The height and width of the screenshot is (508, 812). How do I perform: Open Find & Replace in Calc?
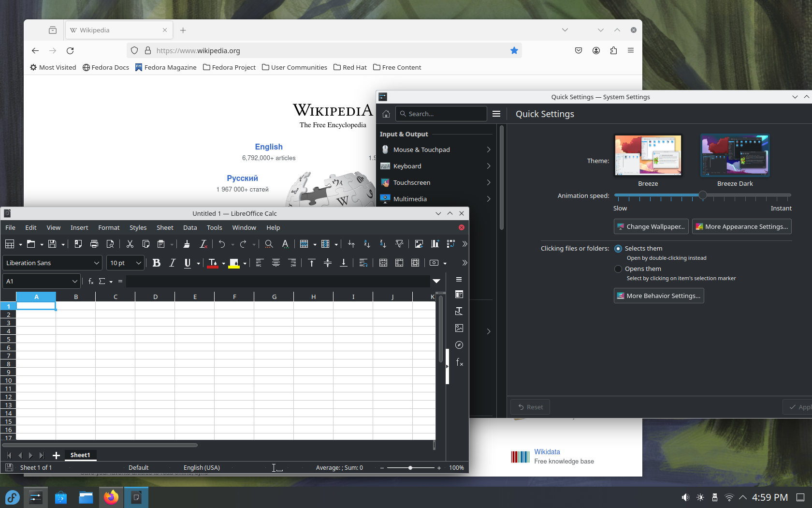pos(269,244)
